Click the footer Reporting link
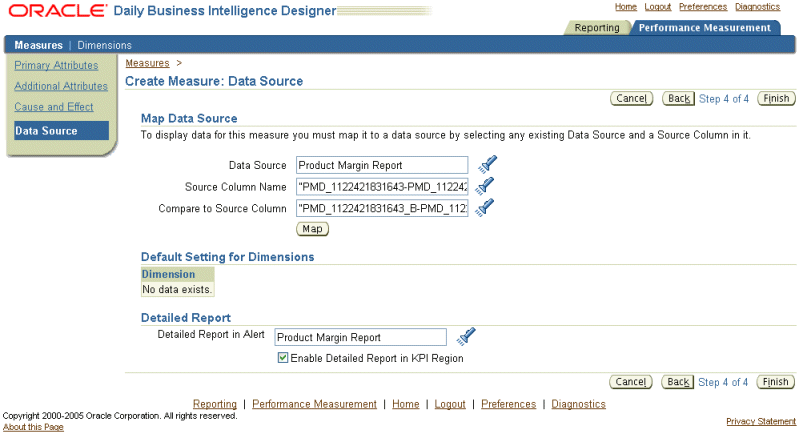Viewport: 799px width, 434px height. (215, 404)
